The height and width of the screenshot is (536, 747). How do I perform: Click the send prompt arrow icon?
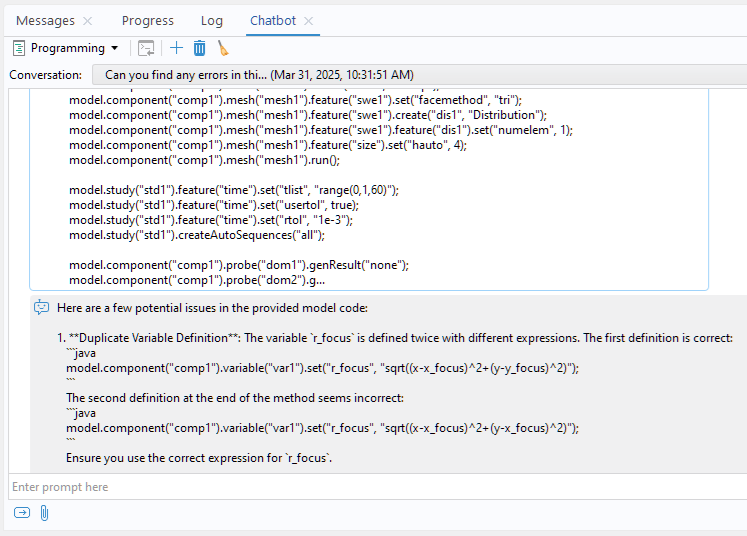pyautogui.click(x=22, y=513)
